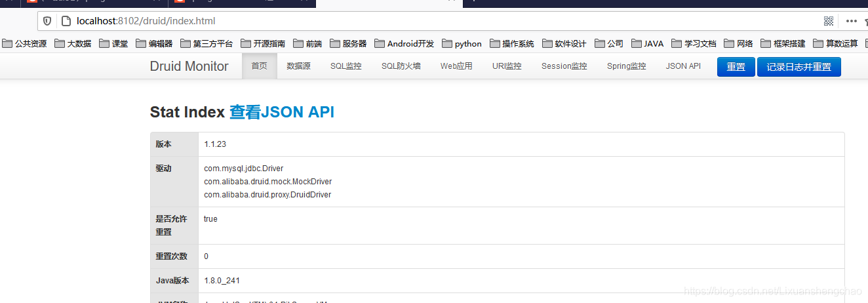Click the 版本 row label

click(x=164, y=144)
